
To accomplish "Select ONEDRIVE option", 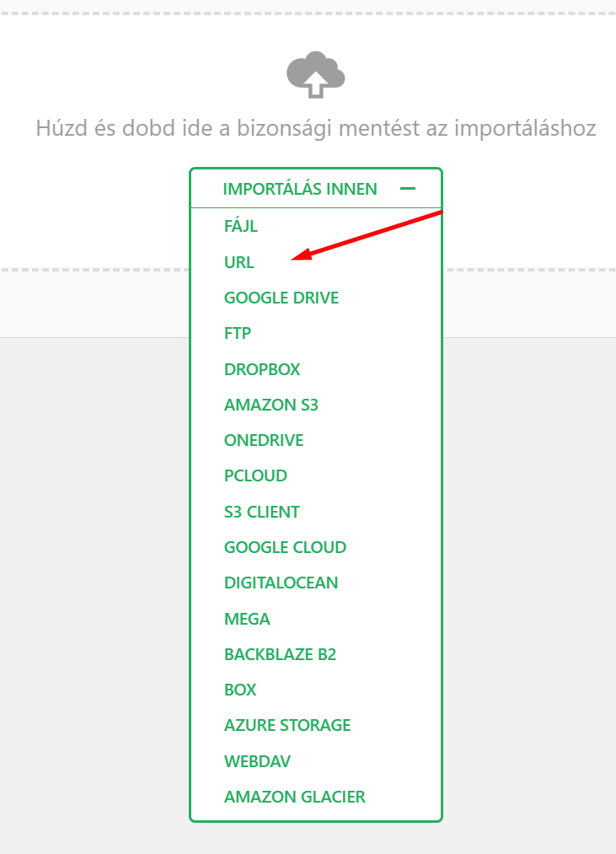I will [x=262, y=440].
